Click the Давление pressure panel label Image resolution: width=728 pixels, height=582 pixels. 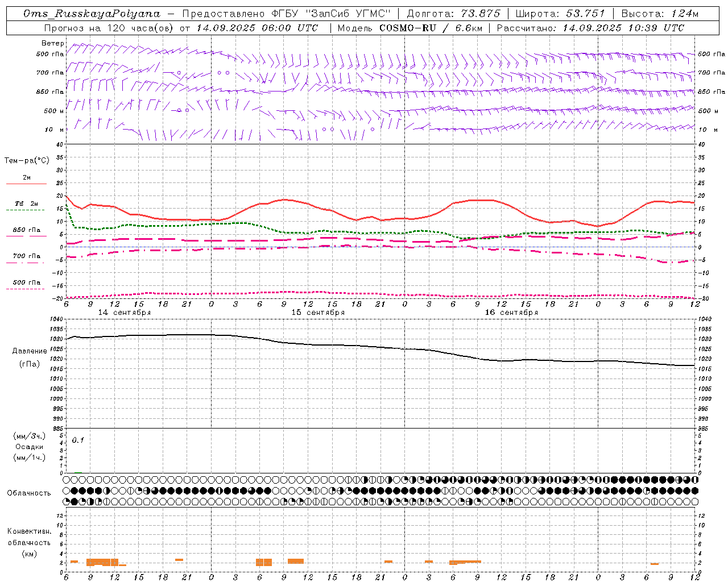(x=29, y=351)
